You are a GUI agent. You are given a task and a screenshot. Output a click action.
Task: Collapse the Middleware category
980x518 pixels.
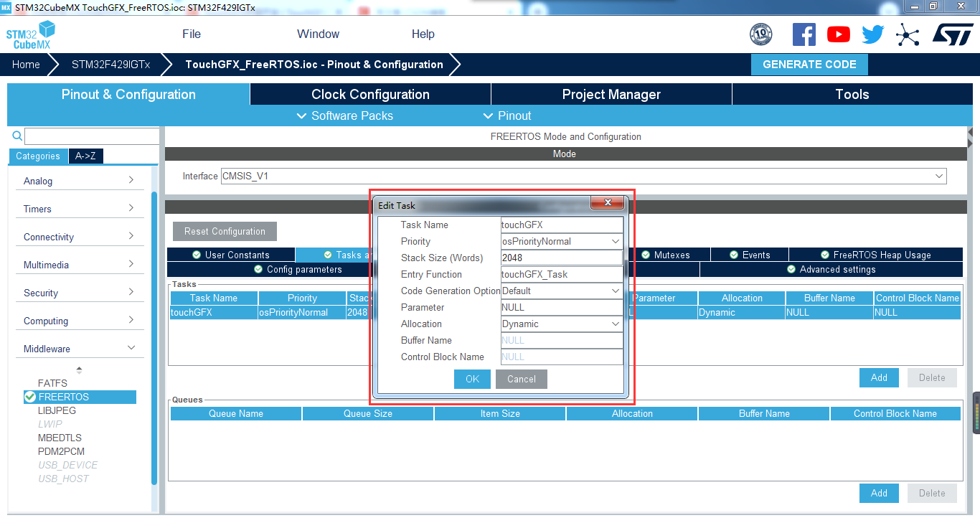coord(79,349)
